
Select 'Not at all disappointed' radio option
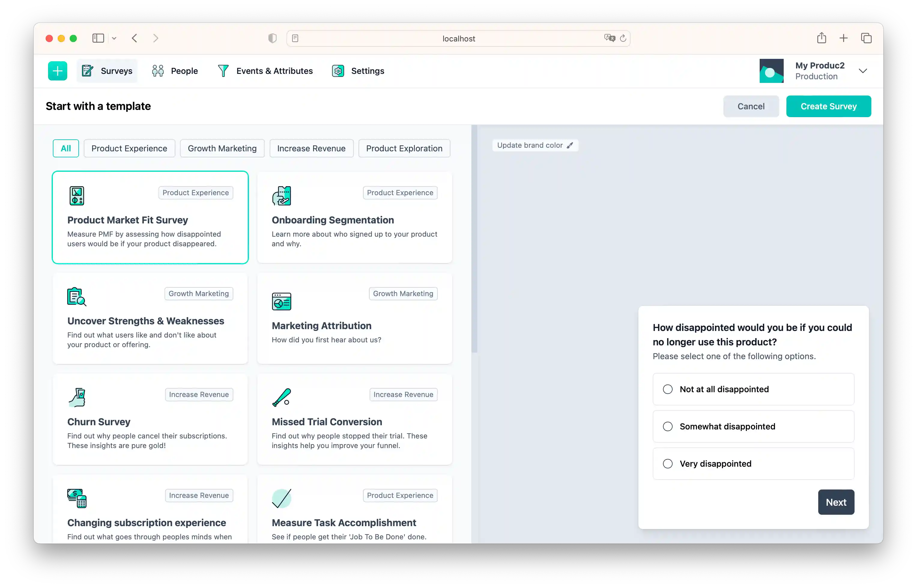(x=668, y=389)
